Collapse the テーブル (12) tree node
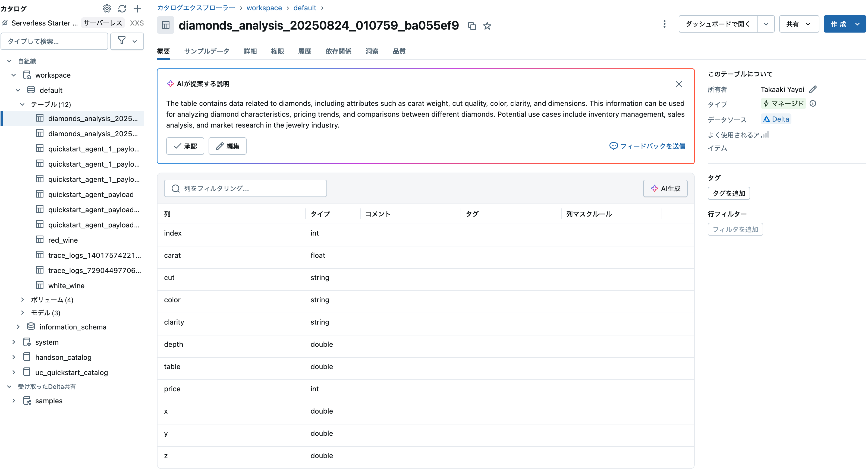 point(22,104)
